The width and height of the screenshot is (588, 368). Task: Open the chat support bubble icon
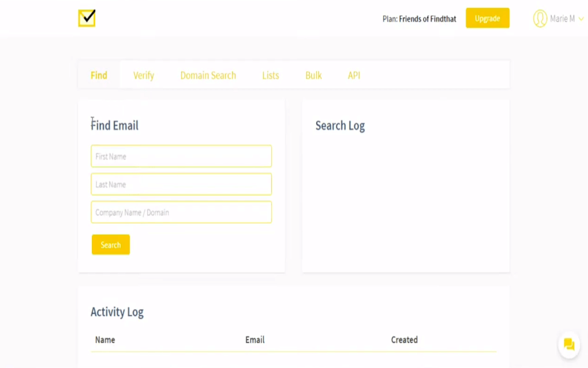pos(569,344)
